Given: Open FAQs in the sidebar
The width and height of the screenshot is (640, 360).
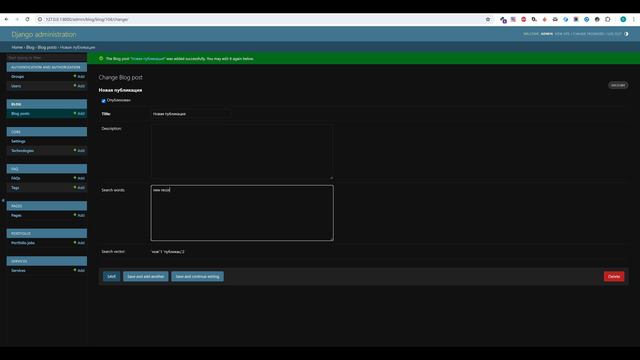Looking at the screenshot, I should pos(16,178).
